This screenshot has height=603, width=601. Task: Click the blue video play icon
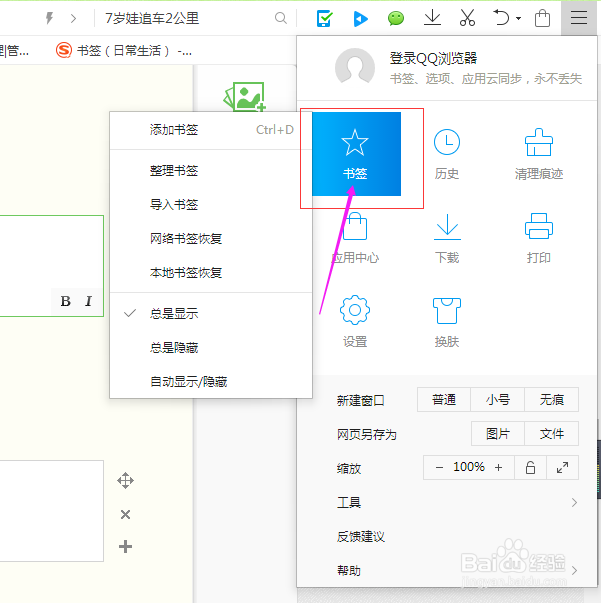[x=360, y=18]
